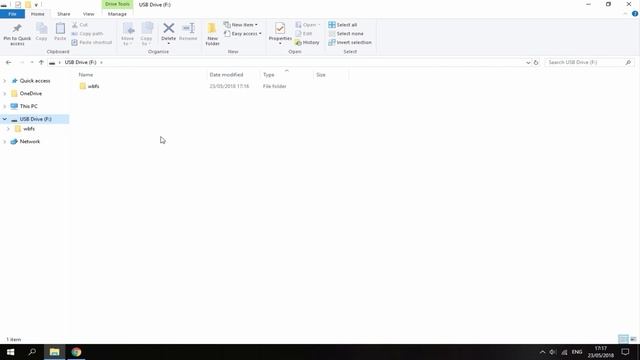Click the ENG language indicator
The image size is (640, 360).
click(x=577, y=352)
